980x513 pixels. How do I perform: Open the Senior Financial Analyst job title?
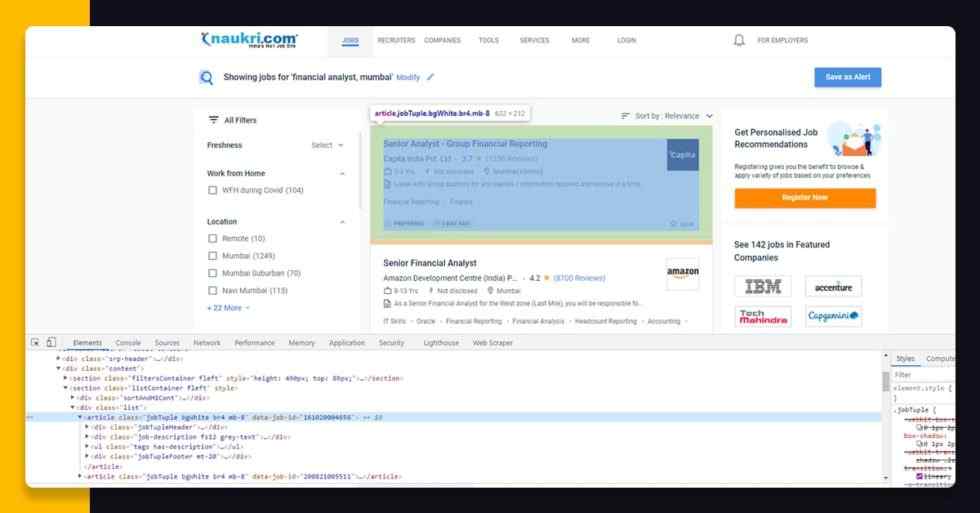coord(430,263)
